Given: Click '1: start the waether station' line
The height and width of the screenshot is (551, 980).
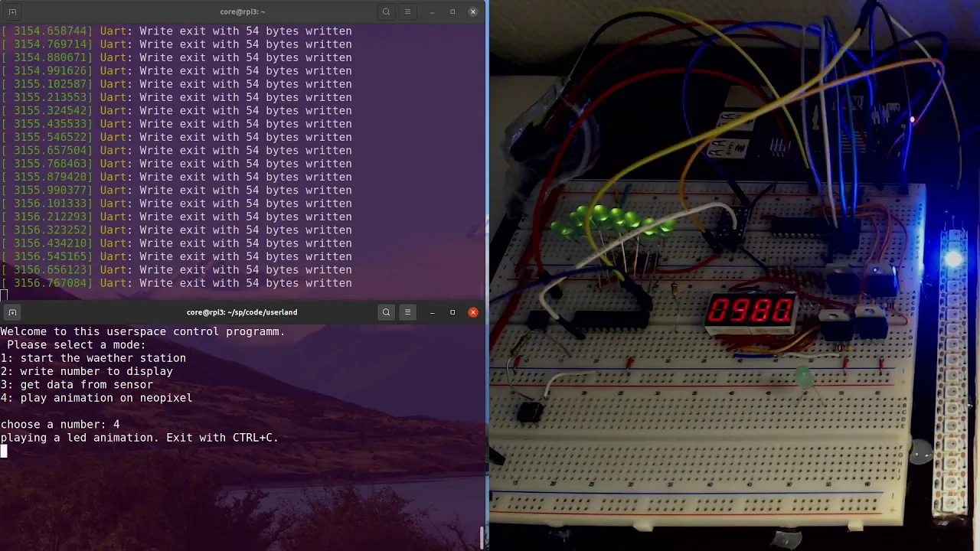Looking at the screenshot, I should pos(93,358).
